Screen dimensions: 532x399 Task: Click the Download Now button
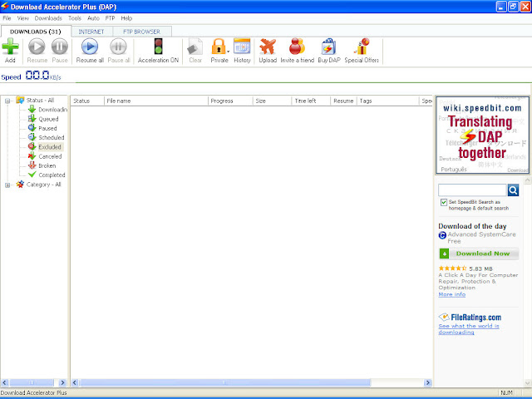pyautogui.click(x=479, y=254)
